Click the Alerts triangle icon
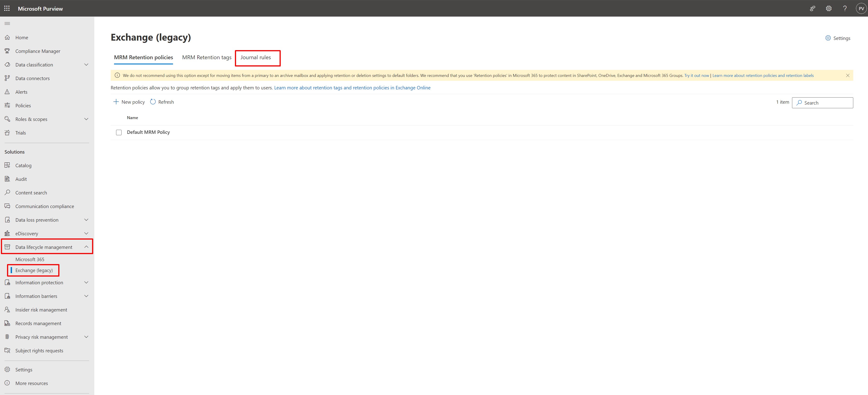Viewport: 868px width, 395px height. click(7, 92)
